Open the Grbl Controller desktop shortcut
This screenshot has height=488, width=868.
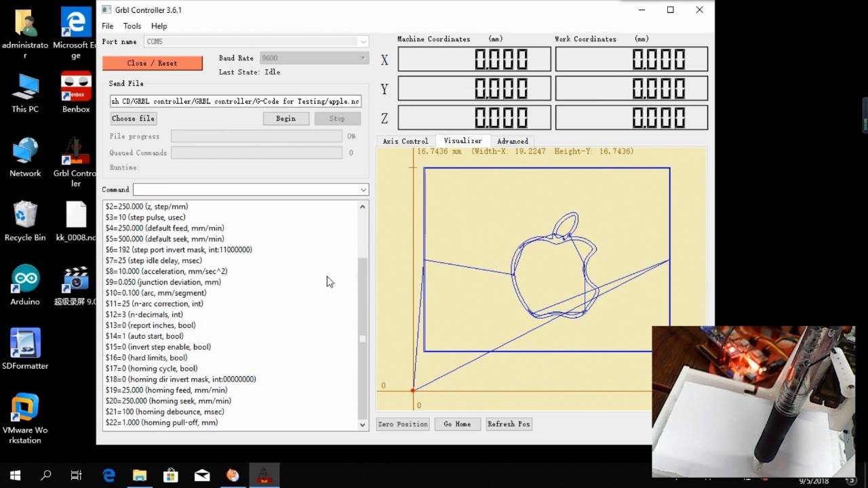pos(76,161)
